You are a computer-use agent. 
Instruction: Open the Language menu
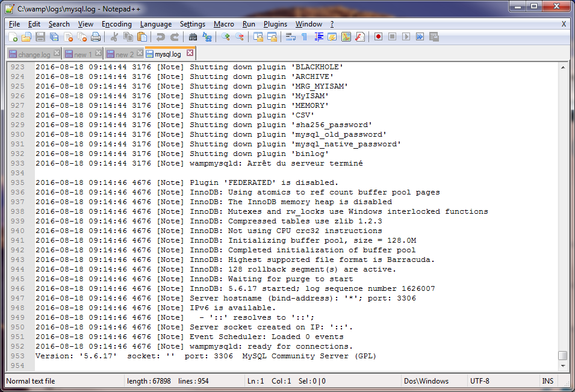click(x=156, y=24)
